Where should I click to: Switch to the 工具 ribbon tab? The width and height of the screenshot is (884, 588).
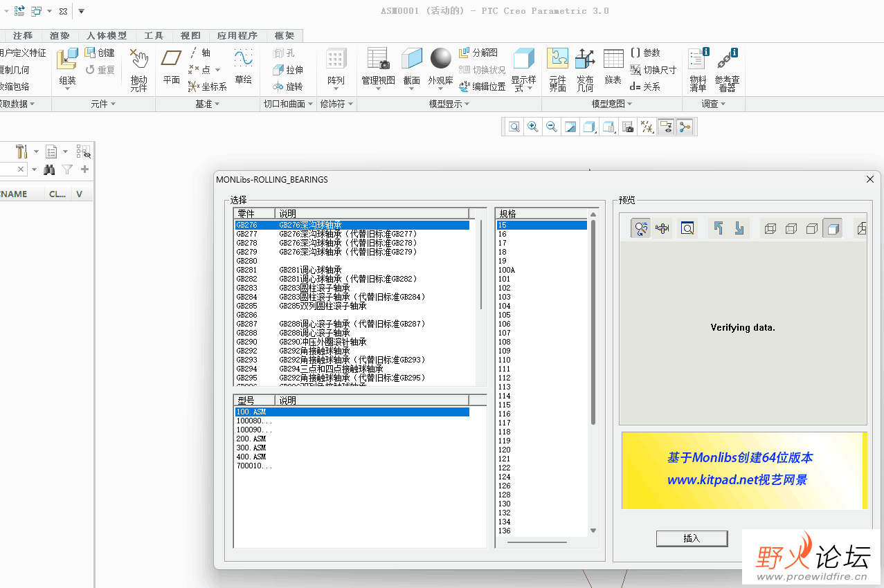[154, 36]
